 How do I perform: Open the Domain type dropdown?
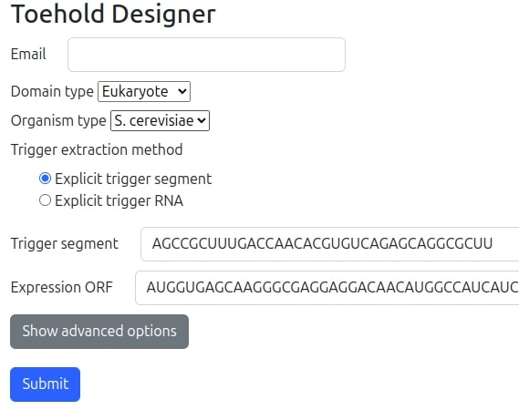pyautogui.click(x=144, y=92)
